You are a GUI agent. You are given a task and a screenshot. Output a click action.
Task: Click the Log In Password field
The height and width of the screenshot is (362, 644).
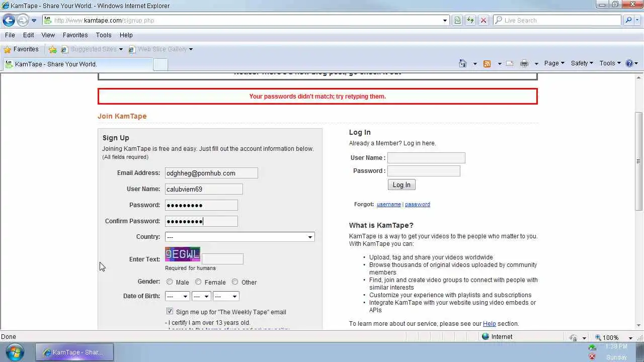click(424, 171)
